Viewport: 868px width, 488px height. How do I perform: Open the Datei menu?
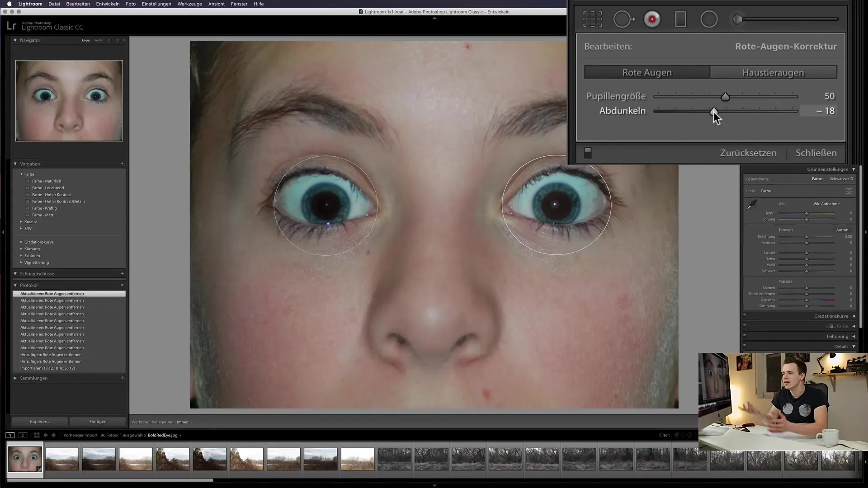pos(54,4)
